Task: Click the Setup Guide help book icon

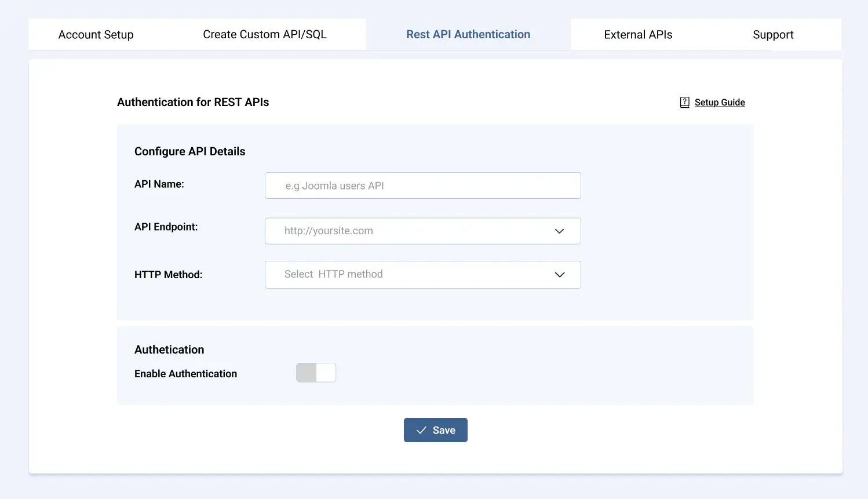Action: point(684,103)
